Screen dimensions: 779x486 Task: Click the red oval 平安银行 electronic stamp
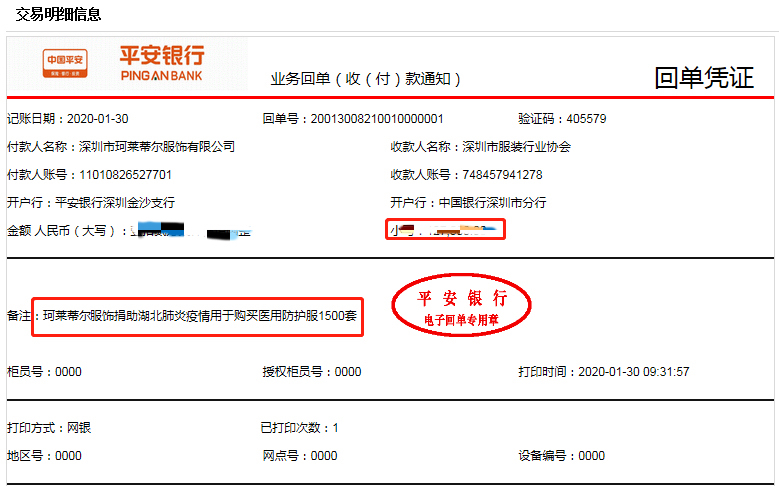click(461, 307)
